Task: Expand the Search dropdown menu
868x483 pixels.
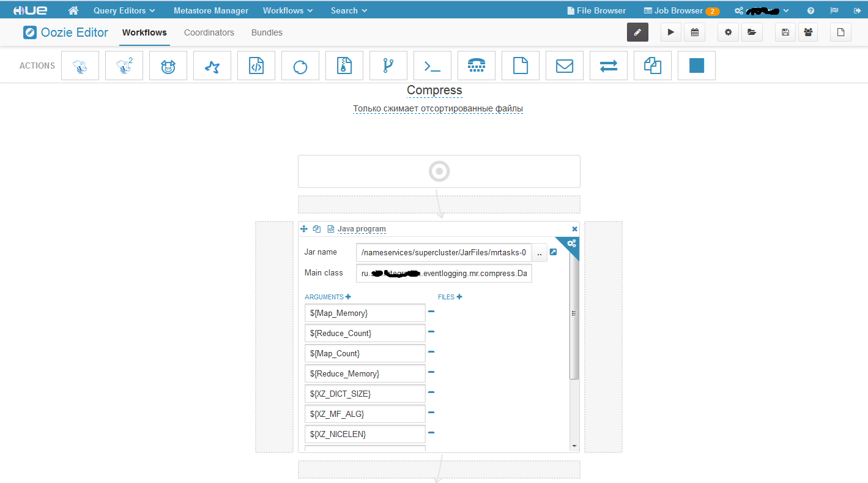Action: click(x=349, y=10)
